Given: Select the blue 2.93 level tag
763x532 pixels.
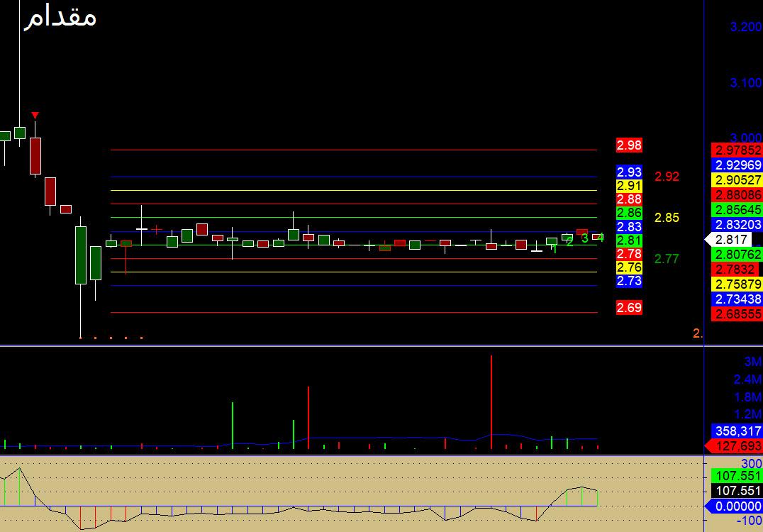Looking at the screenshot, I should click(629, 172).
